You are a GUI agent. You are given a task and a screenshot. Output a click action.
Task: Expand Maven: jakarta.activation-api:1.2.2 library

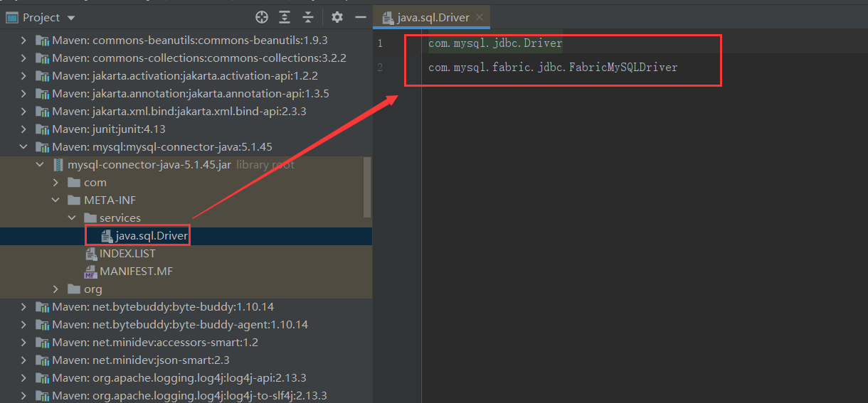(24, 75)
